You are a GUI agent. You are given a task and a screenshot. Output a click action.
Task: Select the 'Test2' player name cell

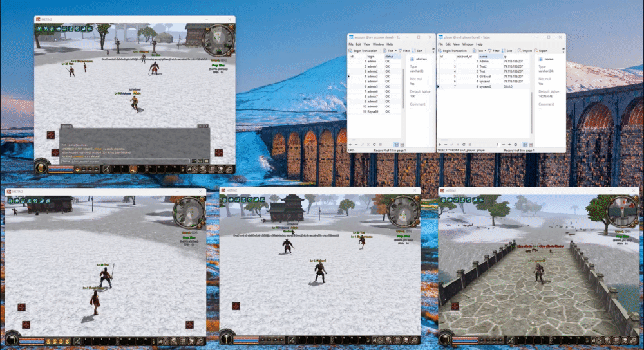491,66
